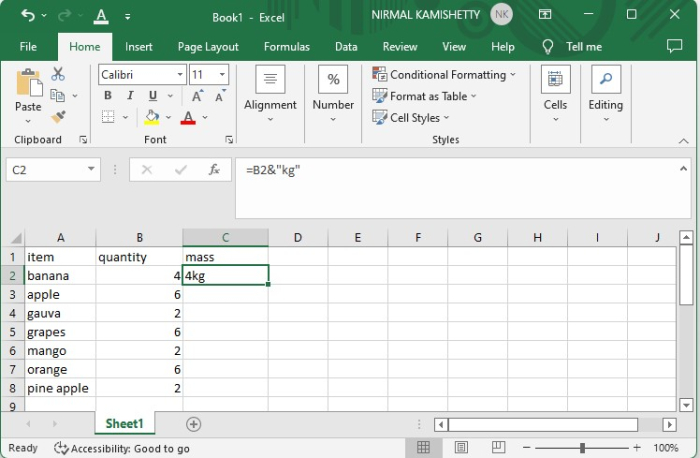Image resolution: width=700 pixels, height=458 pixels.
Task: Click the Paste button
Action: pyautogui.click(x=28, y=92)
